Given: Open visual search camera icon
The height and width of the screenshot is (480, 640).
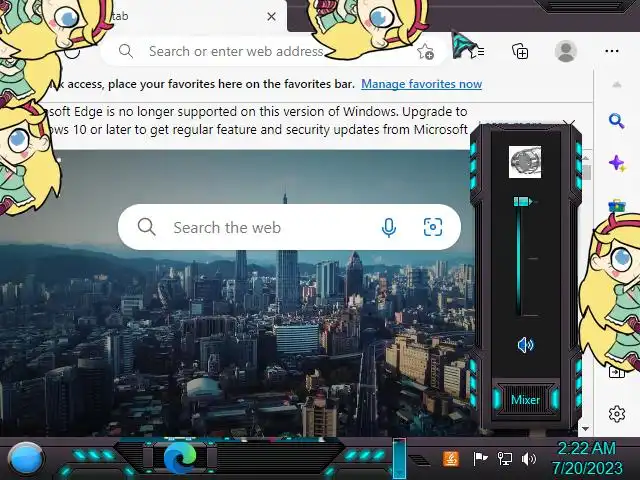Looking at the screenshot, I should [433, 227].
